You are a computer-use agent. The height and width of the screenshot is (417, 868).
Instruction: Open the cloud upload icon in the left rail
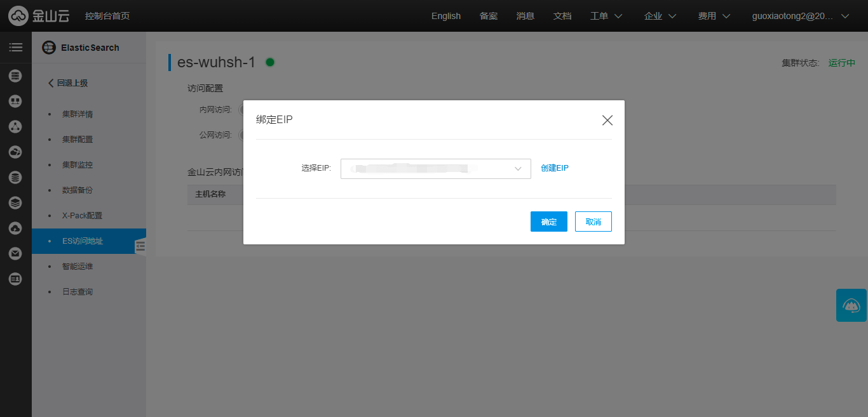point(15,228)
